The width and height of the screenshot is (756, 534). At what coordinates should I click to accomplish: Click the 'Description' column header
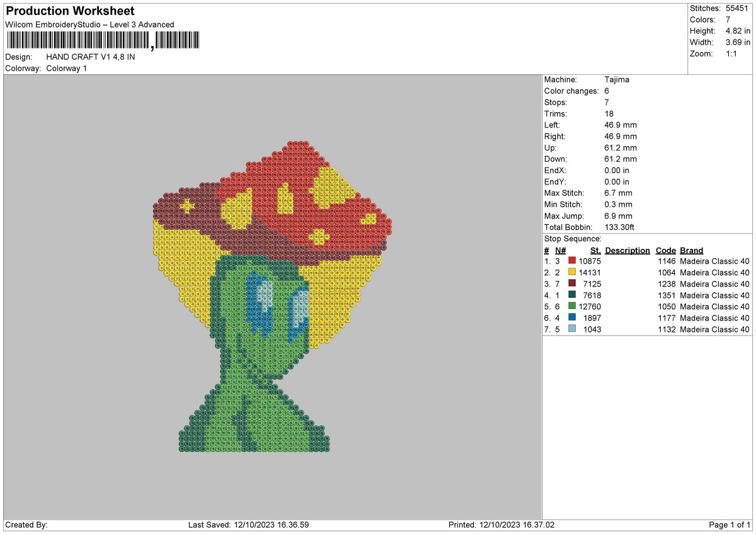[627, 250]
